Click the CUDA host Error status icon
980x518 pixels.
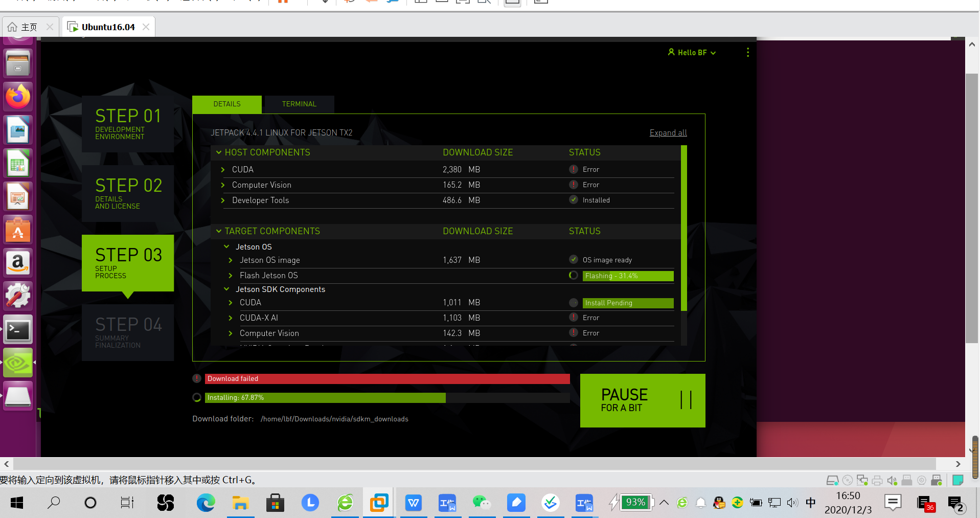coord(574,169)
